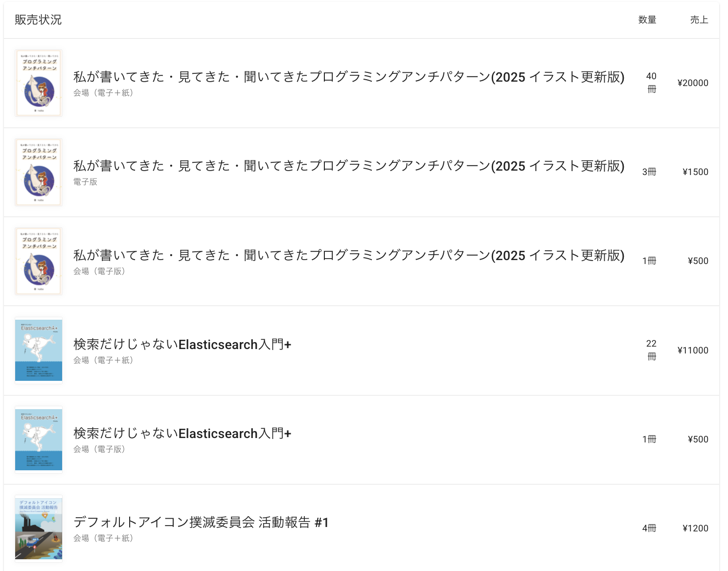This screenshot has width=728, height=571.
Task: Select the cover thumbnail in the ¥1500 row
Action: point(39,172)
